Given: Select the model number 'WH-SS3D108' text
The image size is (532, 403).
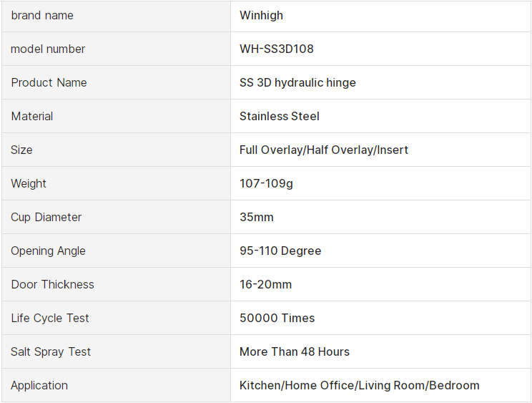Looking at the screenshot, I should (x=277, y=49).
